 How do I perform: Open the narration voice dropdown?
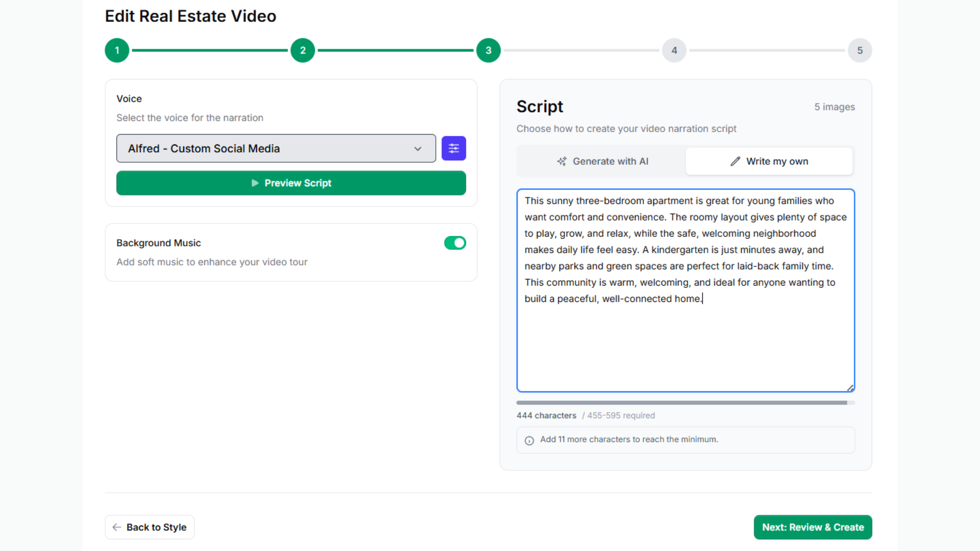point(276,148)
